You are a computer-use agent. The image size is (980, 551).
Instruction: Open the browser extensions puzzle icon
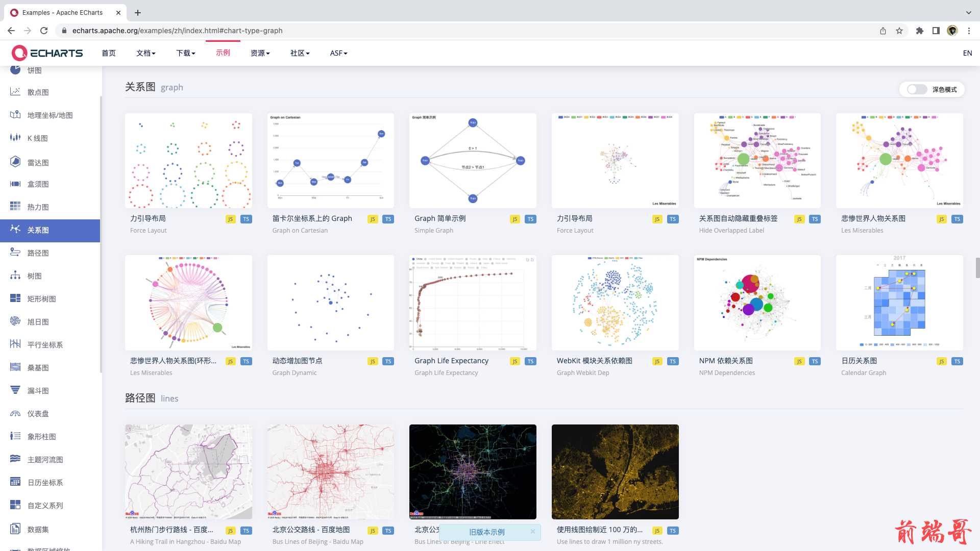[x=920, y=31]
